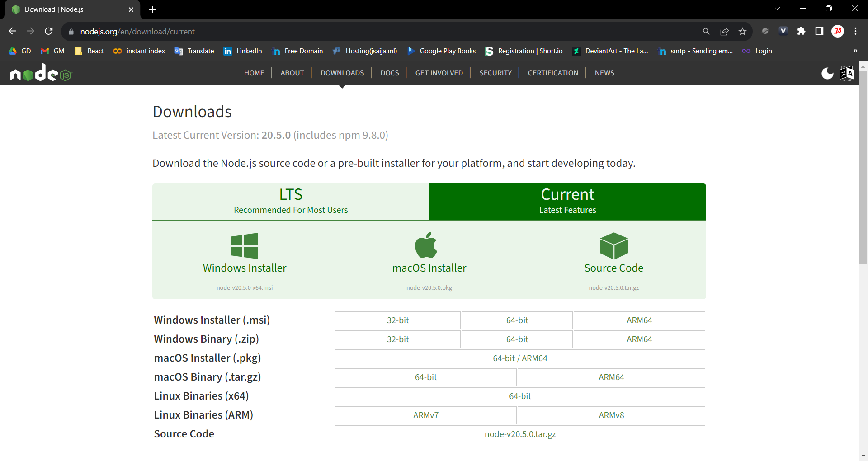868x461 pixels.
Task: Select the DOWNLOADS nav item
Action: tap(342, 73)
